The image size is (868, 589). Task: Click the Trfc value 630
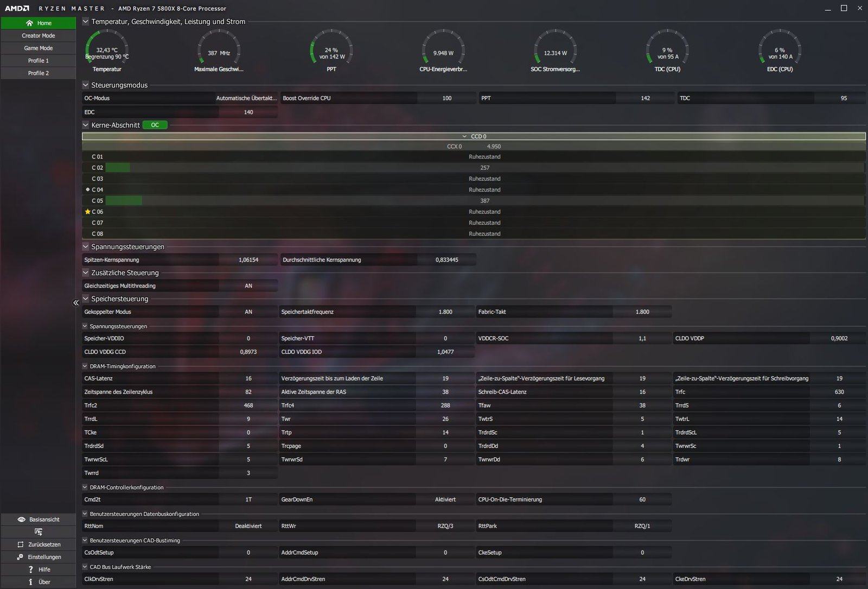click(839, 392)
